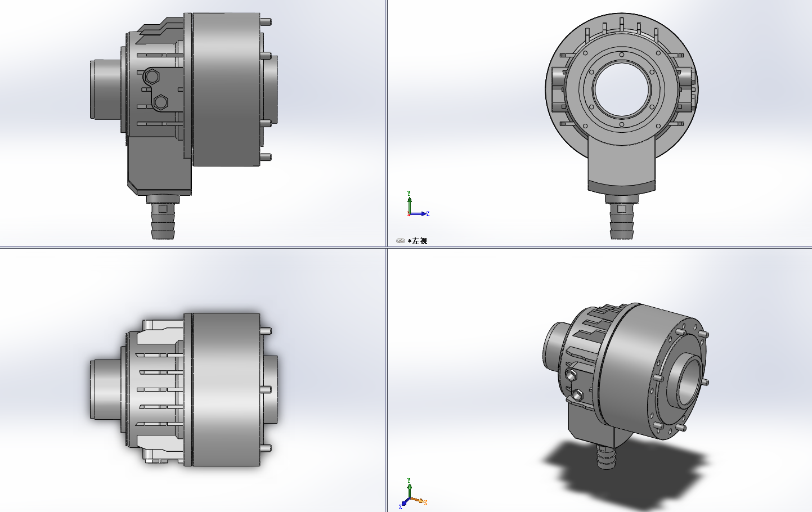Click the blue Z axis of the left-view triad
The height and width of the screenshot is (512, 812).
tap(419, 214)
